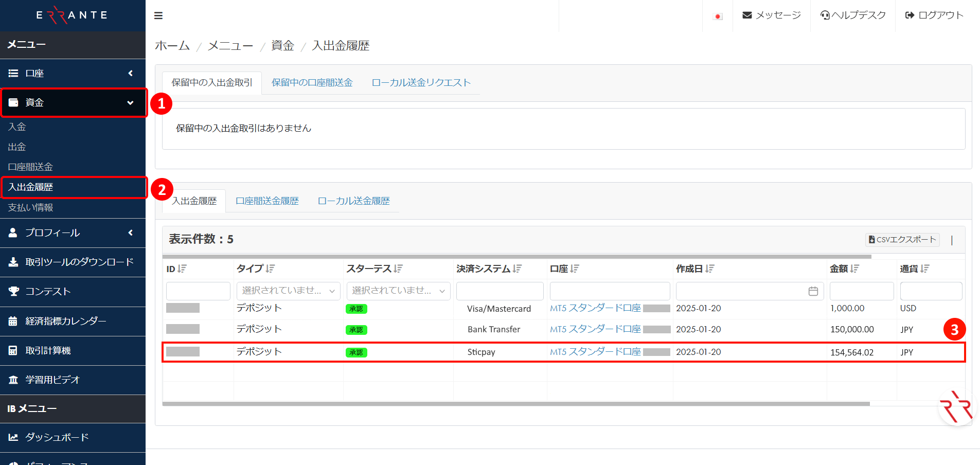Open 経済指標カレンダー with the calendar icon

pyautogui.click(x=13, y=321)
